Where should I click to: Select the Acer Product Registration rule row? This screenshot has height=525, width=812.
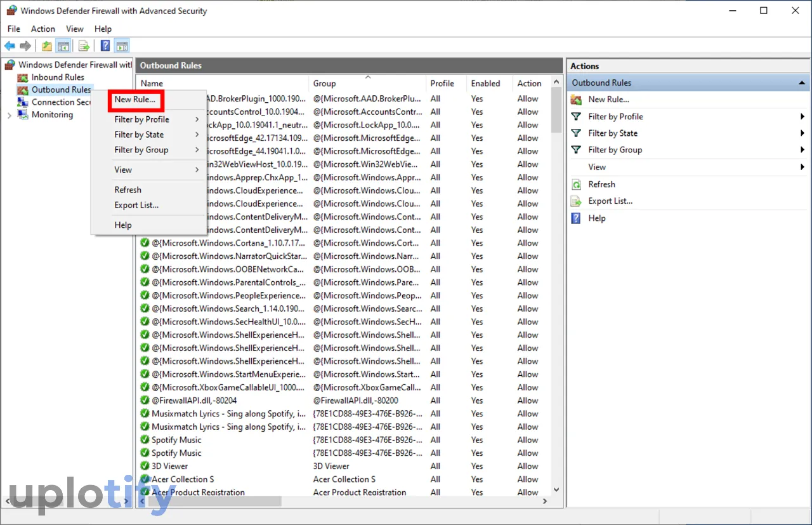pos(343,492)
